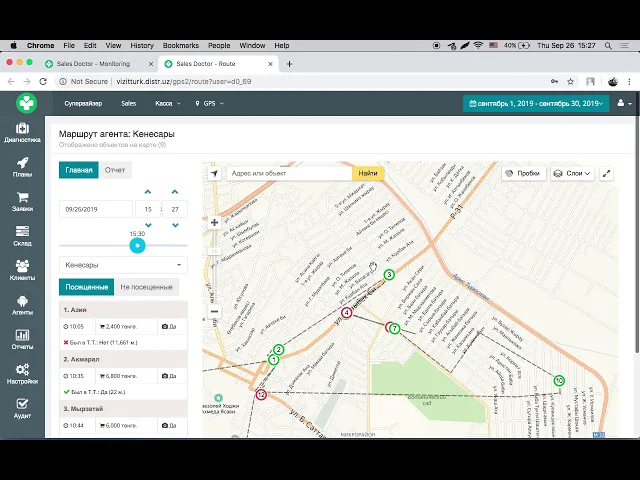
Task: Close the Sales Doctor - Route tab
Action: coord(270,64)
